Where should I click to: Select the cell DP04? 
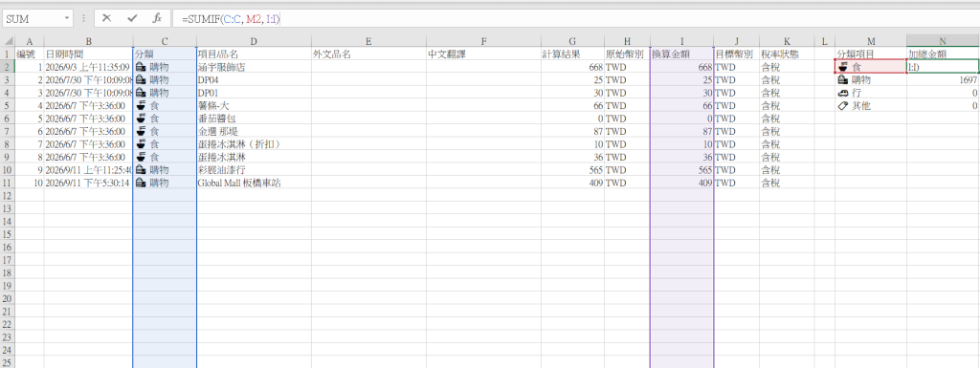(x=254, y=80)
